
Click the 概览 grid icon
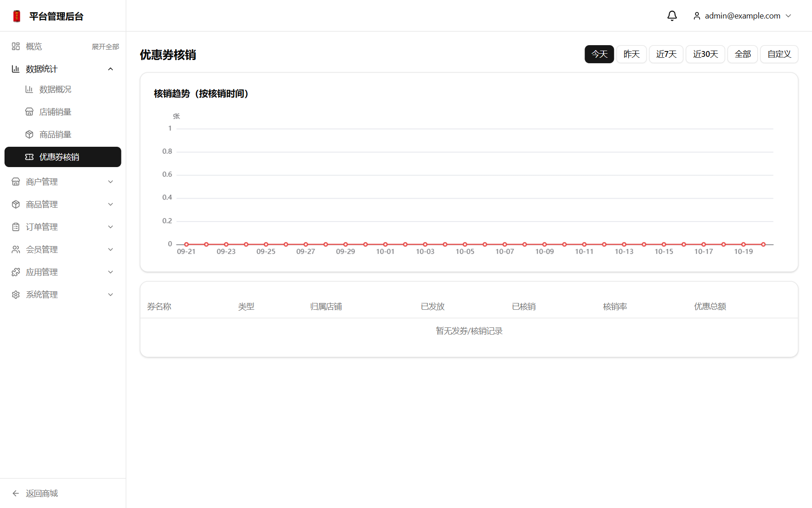click(16, 46)
